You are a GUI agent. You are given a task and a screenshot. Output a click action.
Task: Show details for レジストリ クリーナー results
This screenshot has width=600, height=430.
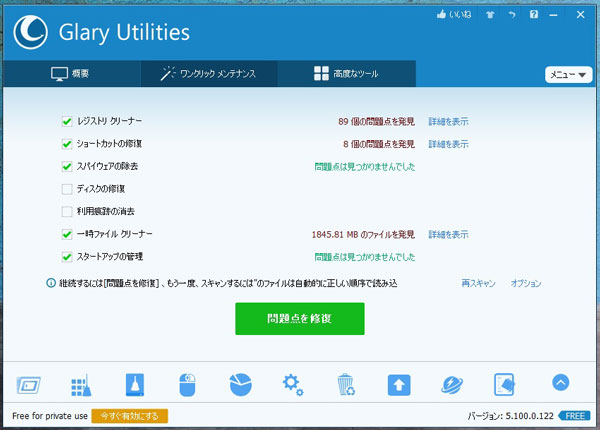[448, 122]
